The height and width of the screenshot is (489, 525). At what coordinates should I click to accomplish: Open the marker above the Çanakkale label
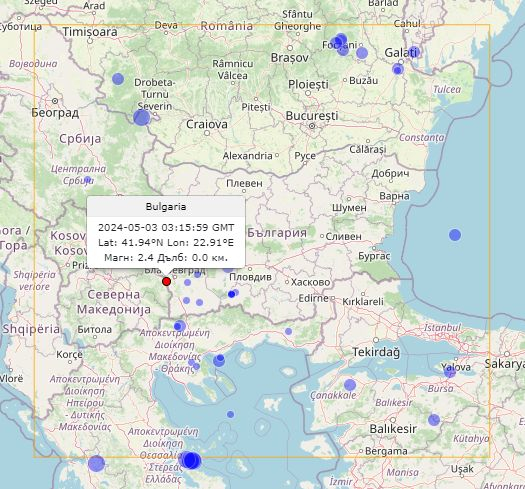350,385
